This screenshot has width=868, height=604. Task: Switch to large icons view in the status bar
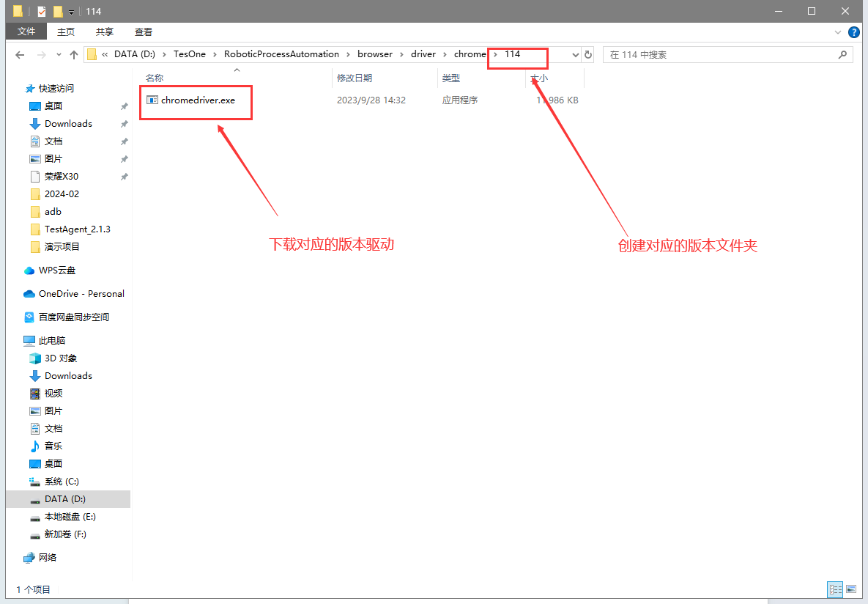click(851, 589)
